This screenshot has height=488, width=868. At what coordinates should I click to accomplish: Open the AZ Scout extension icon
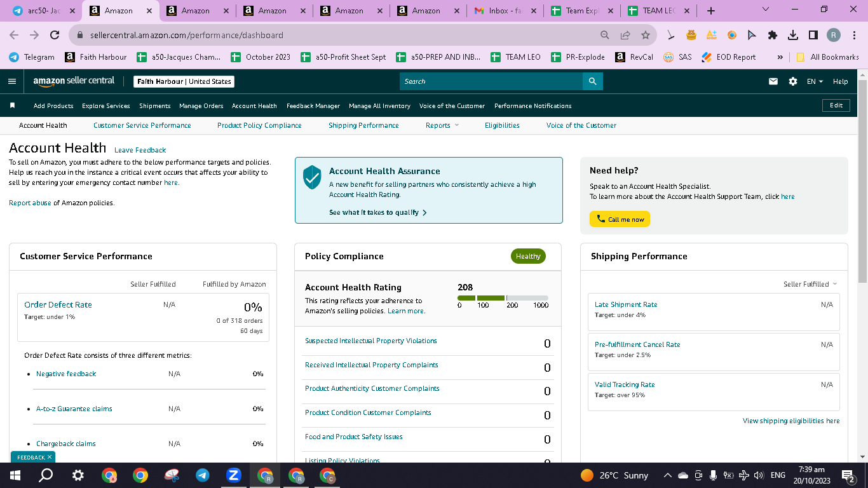(x=711, y=35)
